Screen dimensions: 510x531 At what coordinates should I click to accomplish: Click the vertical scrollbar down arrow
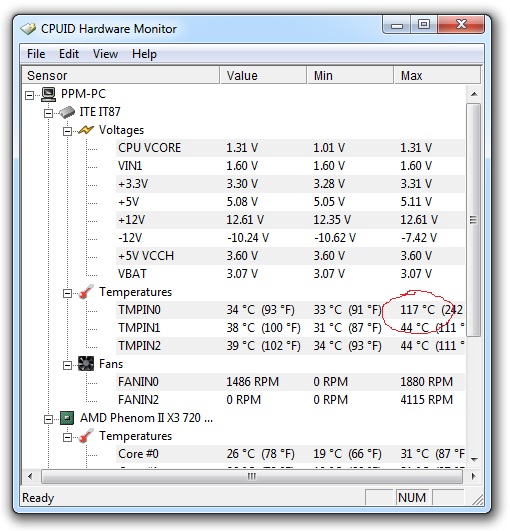(474, 460)
